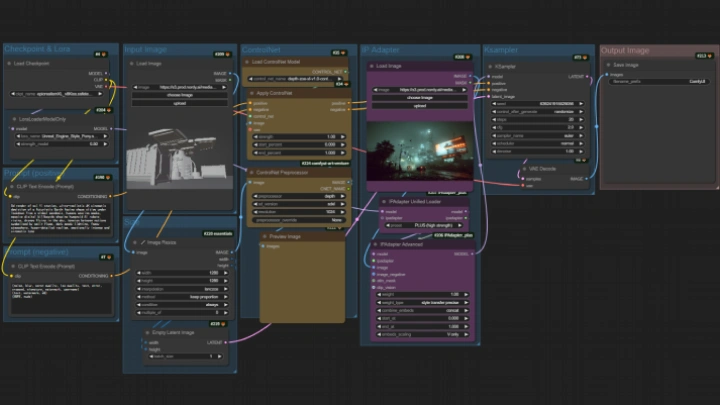The width and height of the screenshot is (720, 405).
Task: Collapse the KSampler node via its dot
Action: [487, 64]
